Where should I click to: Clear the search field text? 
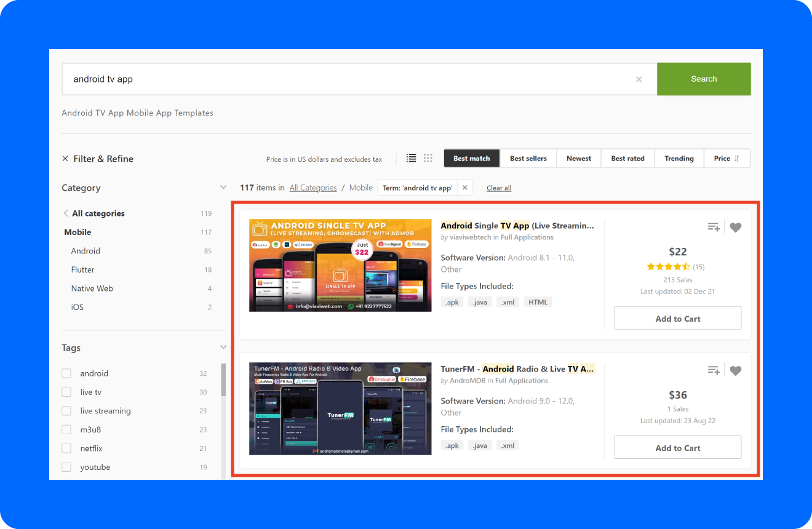coord(639,79)
